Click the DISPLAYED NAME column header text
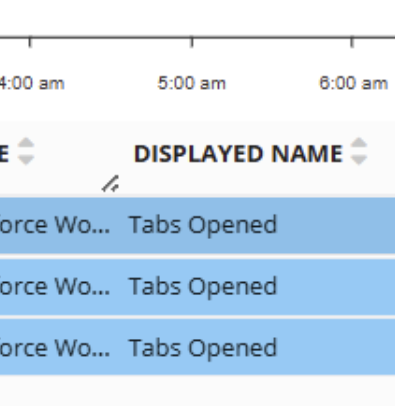395x406 pixels. coord(238,154)
